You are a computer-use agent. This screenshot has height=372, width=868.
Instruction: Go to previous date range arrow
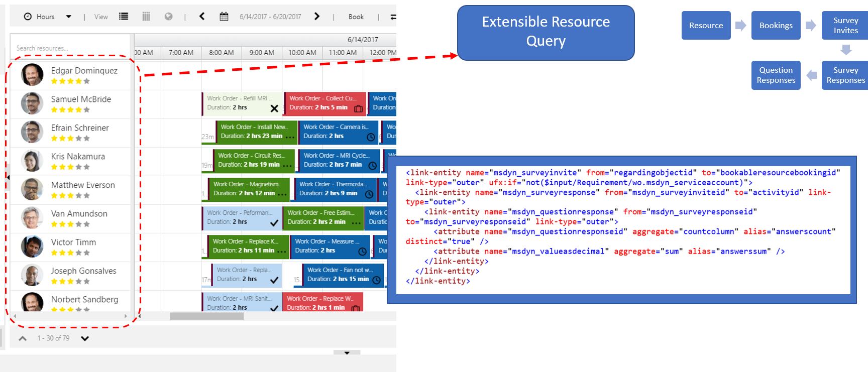point(202,17)
